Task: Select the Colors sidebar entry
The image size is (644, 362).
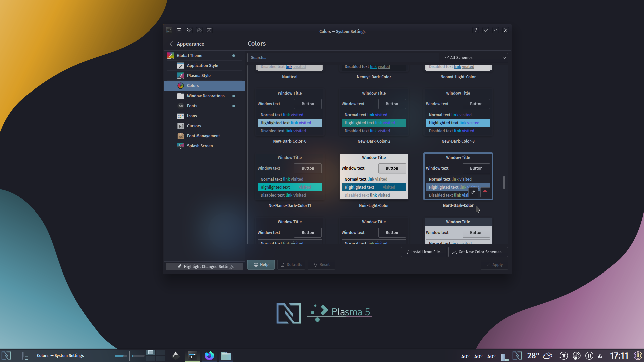Action: point(204,86)
